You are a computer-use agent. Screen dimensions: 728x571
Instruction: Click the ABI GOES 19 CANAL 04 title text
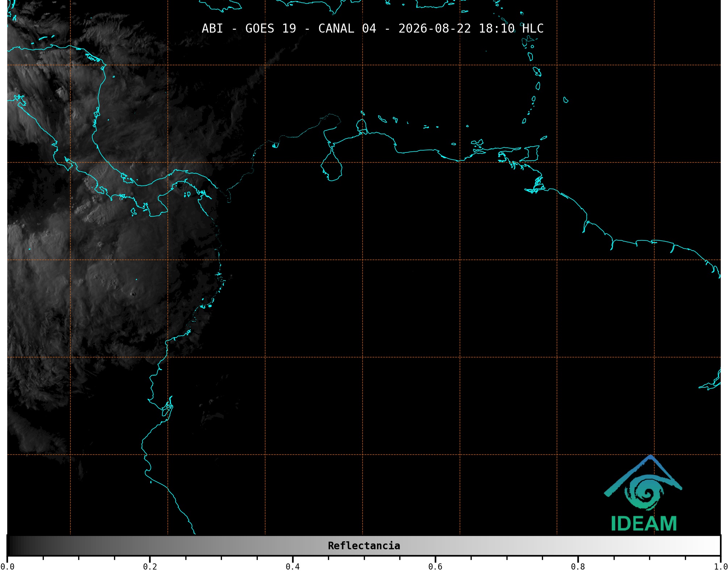(373, 28)
